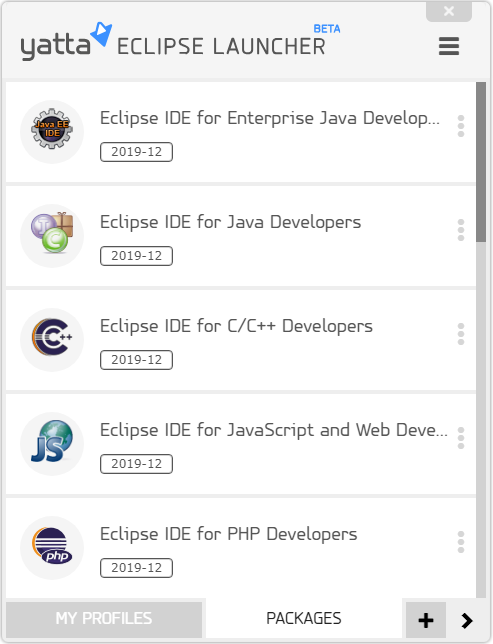Close the launcher window
The height and width of the screenshot is (644, 493).
click(x=449, y=11)
